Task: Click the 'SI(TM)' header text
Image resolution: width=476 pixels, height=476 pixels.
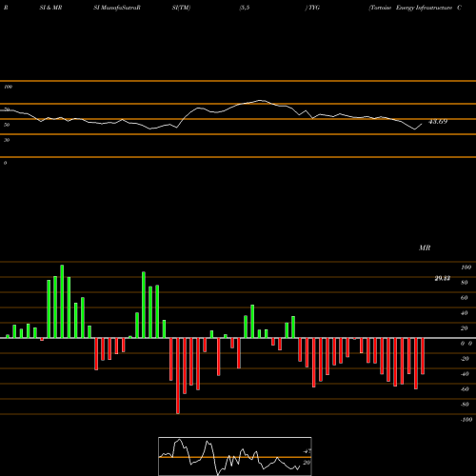Action: [181, 8]
